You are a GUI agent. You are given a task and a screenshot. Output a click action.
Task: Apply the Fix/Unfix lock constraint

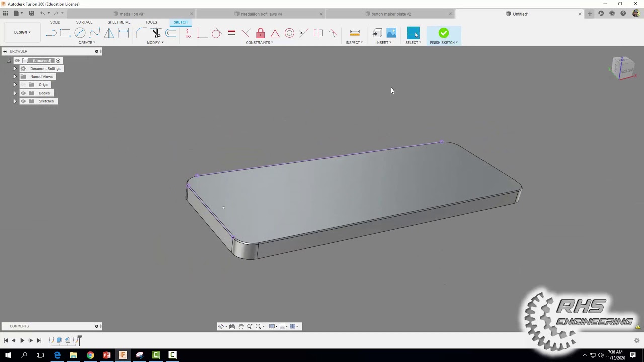pyautogui.click(x=260, y=33)
